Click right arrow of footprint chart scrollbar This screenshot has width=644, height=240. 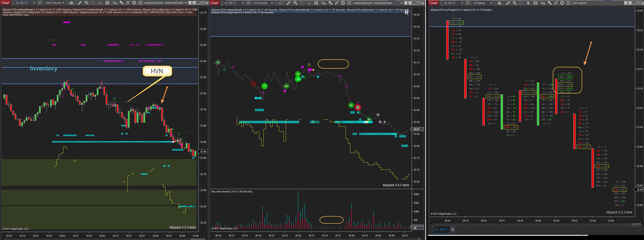coord(642,225)
